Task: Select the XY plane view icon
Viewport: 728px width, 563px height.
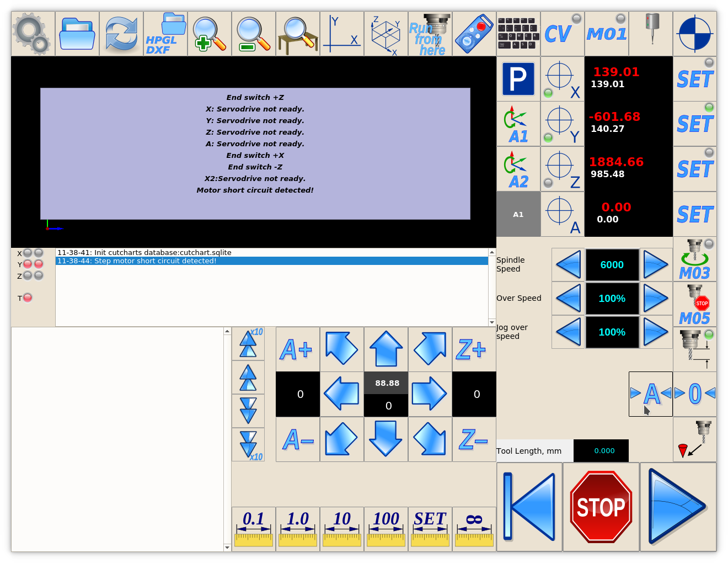Action: point(342,34)
